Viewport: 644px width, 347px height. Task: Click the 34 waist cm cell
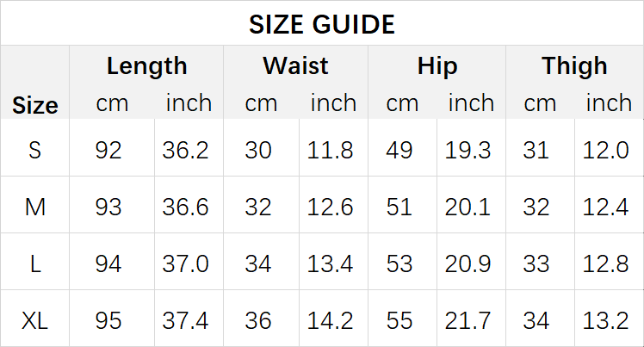(258, 263)
